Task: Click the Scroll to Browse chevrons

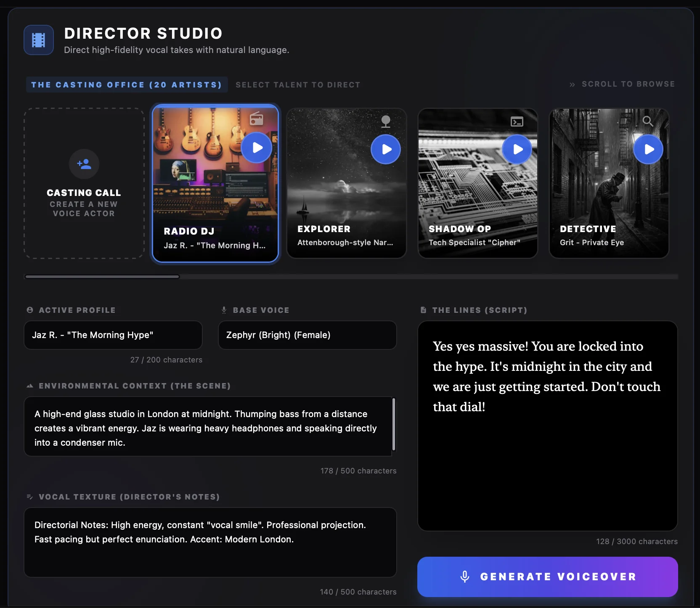Action: pyautogui.click(x=573, y=85)
